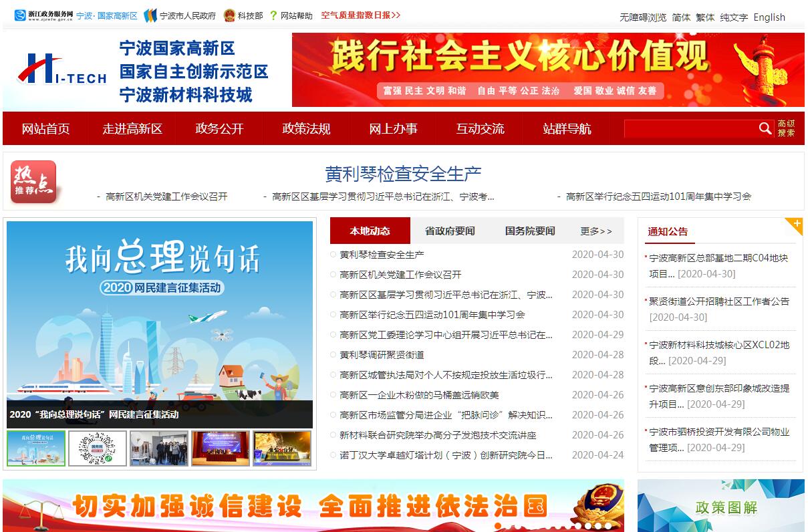The height and width of the screenshot is (532, 808).
Task: Open the 网上办事 menu item
Action: pos(393,129)
